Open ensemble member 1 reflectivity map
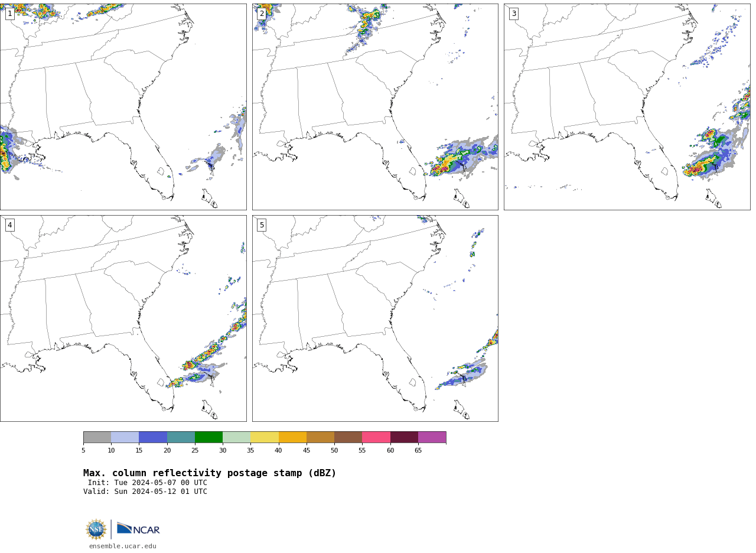 point(123,107)
